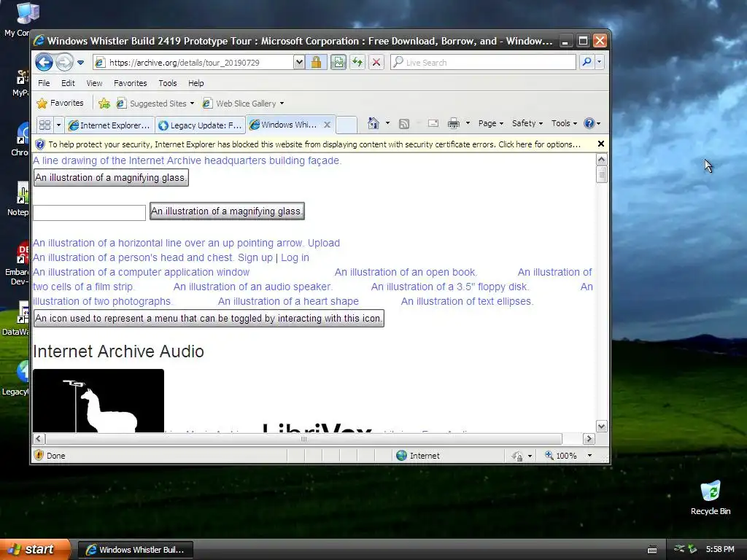Image resolution: width=747 pixels, height=560 pixels.
Task: Click the page search text field
Action: tap(89, 213)
